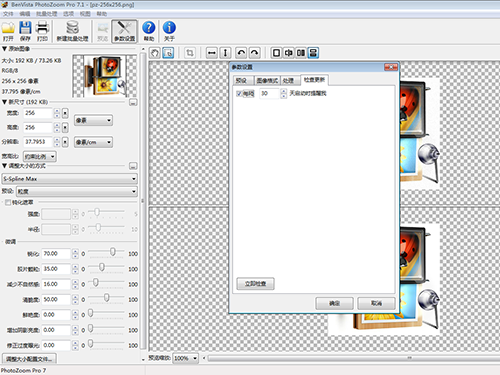Click the New Batch Process database icon
This screenshot has width=500, height=375.
72,28
